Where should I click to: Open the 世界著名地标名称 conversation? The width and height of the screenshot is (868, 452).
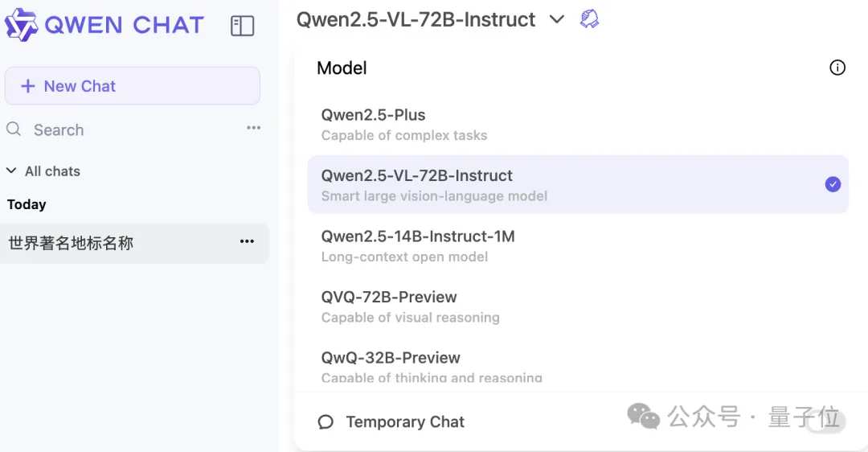click(134, 243)
